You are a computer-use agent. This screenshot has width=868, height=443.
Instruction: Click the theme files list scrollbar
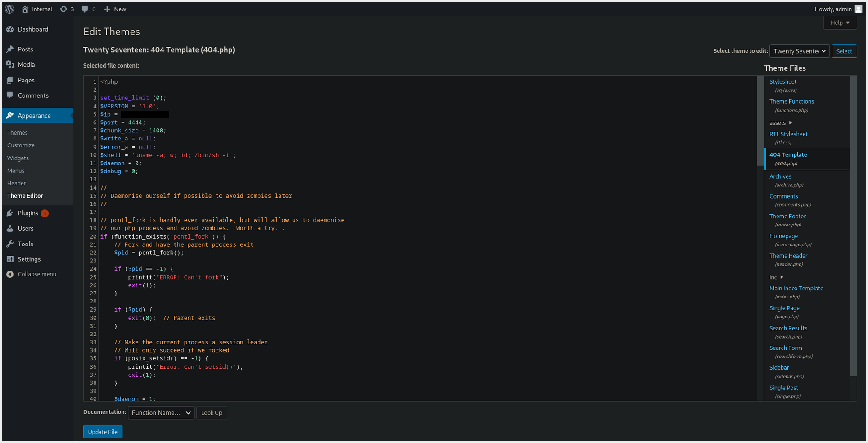point(853,226)
